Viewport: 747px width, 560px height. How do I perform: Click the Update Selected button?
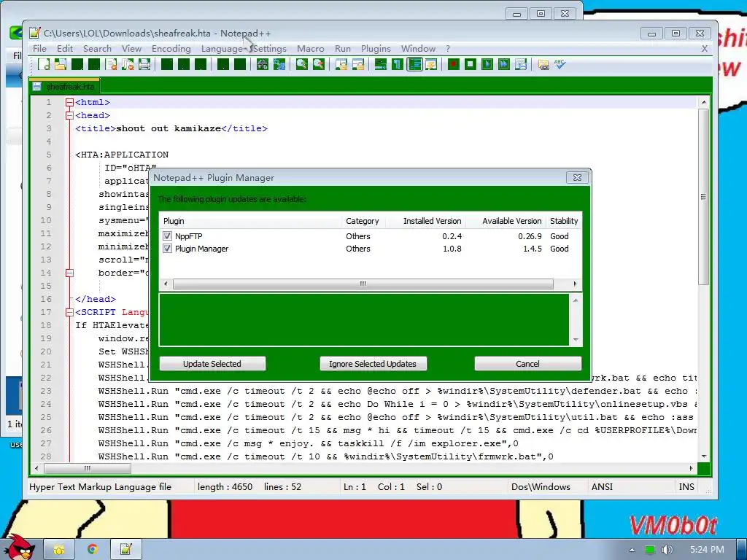click(x=212, y=364)
